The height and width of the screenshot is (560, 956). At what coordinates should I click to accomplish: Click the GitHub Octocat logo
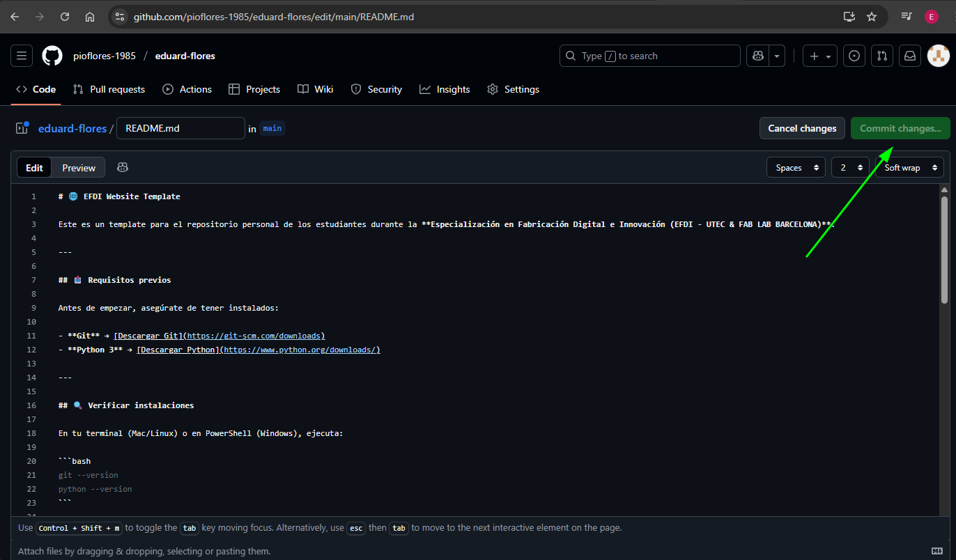(x=52, y=56)
